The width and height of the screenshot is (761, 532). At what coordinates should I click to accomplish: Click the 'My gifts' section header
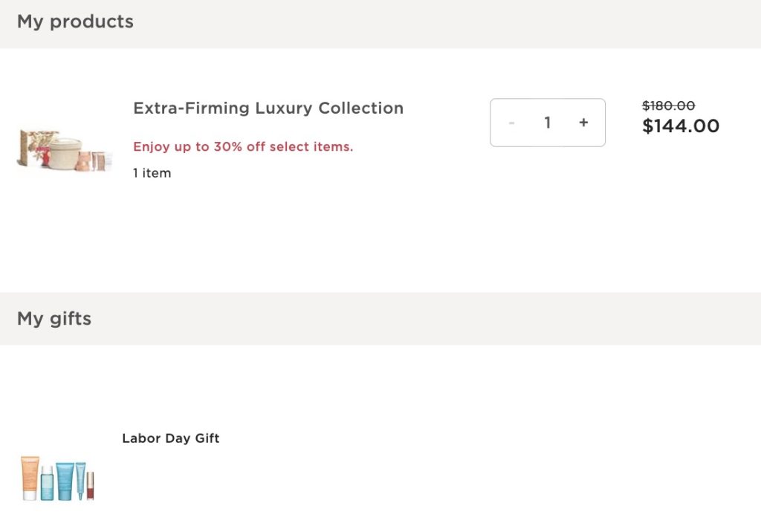pos(54,319)
